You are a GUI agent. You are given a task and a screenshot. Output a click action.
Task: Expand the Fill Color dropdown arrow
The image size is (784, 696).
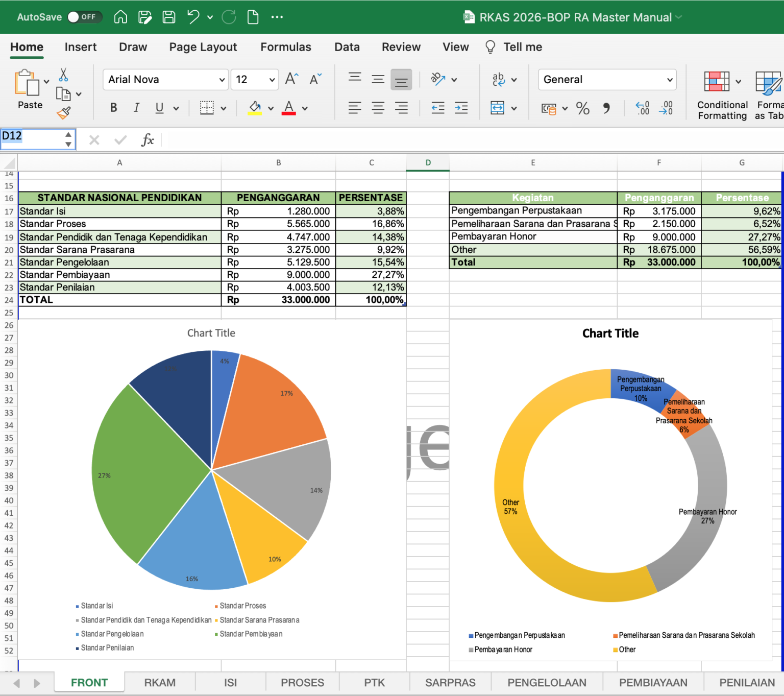[x=271, y=108]
